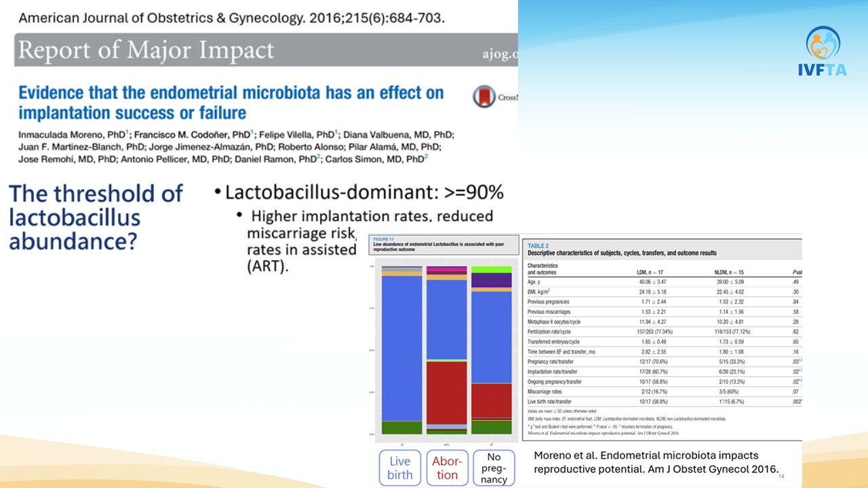Click the article title about endometrial microbiota

231,102
